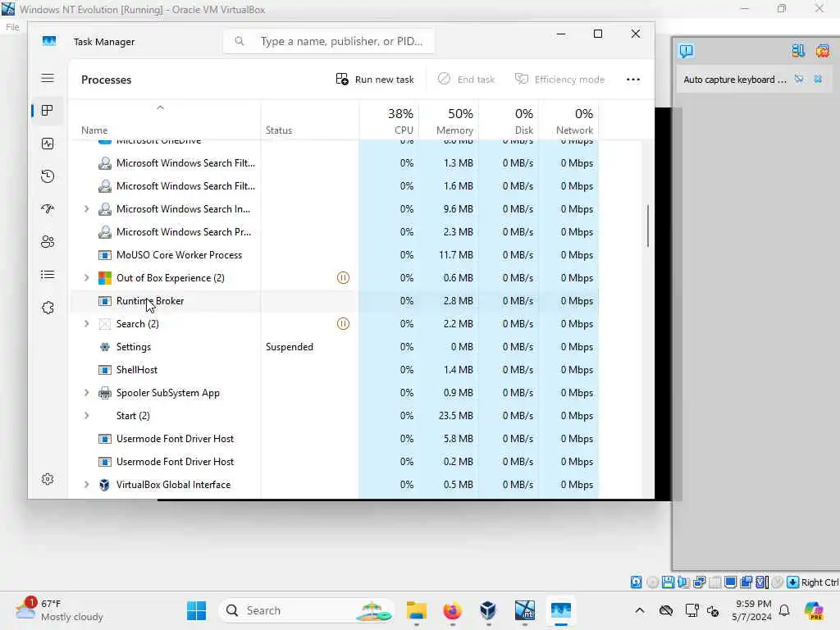
Task: Select the Microsoft Windows Search Protocol row
Action: point(335,232)
